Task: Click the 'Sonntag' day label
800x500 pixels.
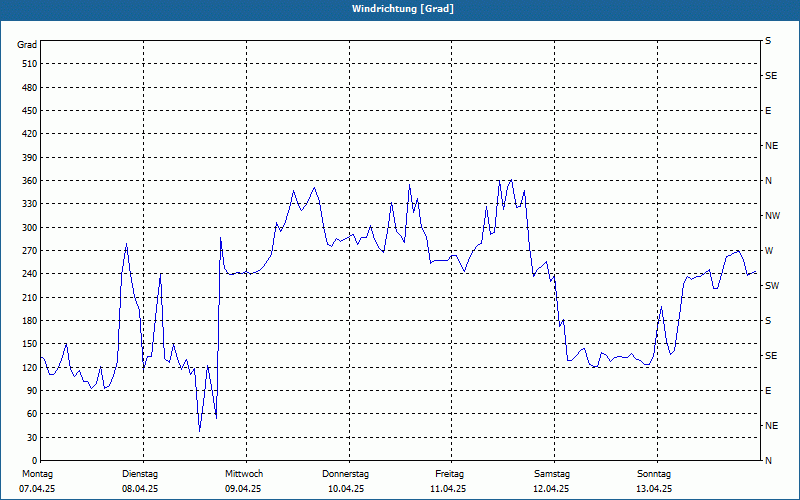Action: point(654,474)
